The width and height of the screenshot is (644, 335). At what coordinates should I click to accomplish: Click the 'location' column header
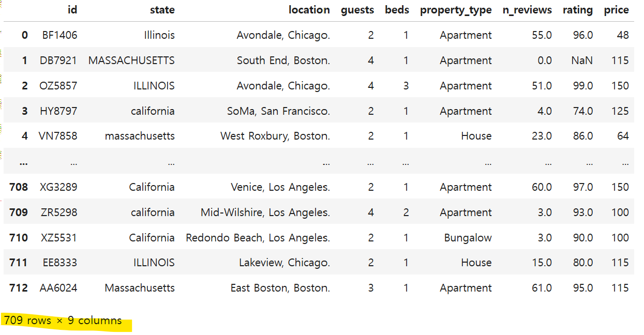click(x=309, y=10)
